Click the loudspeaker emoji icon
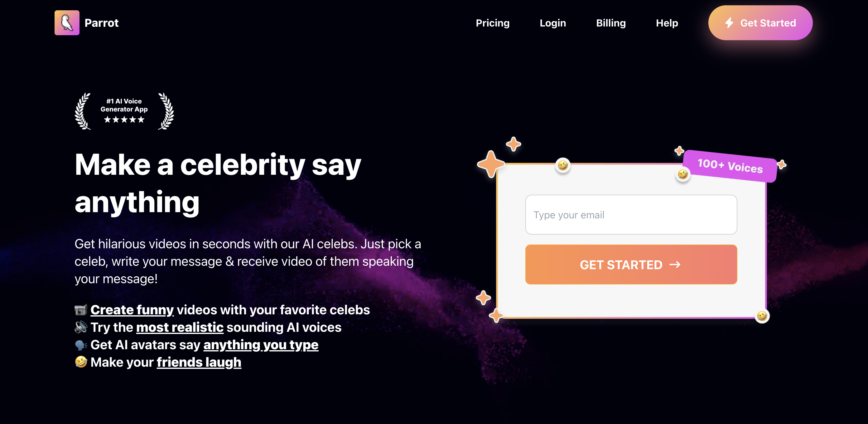This screenshot has width=868, height=424. pos(81,327)
